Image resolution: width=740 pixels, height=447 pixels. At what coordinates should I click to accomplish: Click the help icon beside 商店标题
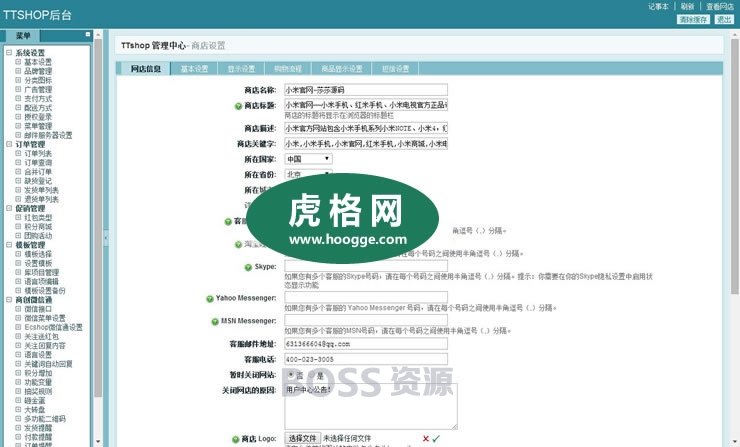238,106
